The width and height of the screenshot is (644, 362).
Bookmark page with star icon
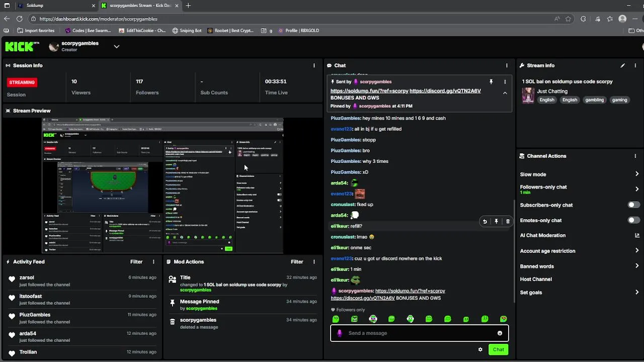(568, 19)
